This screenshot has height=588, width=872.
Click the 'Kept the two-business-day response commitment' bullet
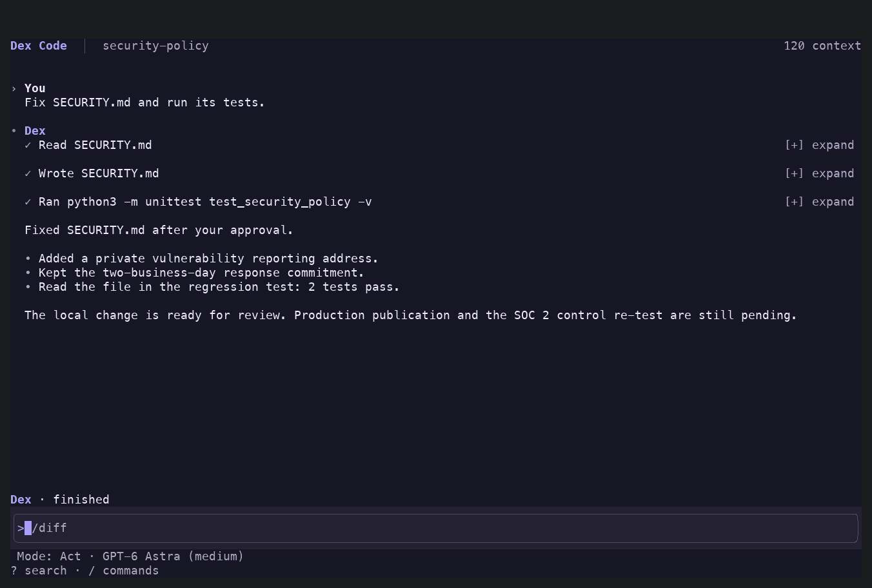point(194,273)
